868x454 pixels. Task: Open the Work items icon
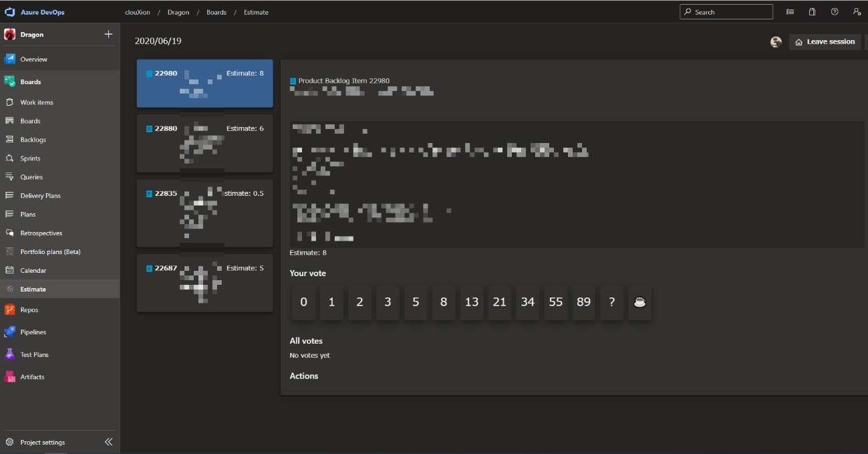pyautogui.click(x=9, y=102)
